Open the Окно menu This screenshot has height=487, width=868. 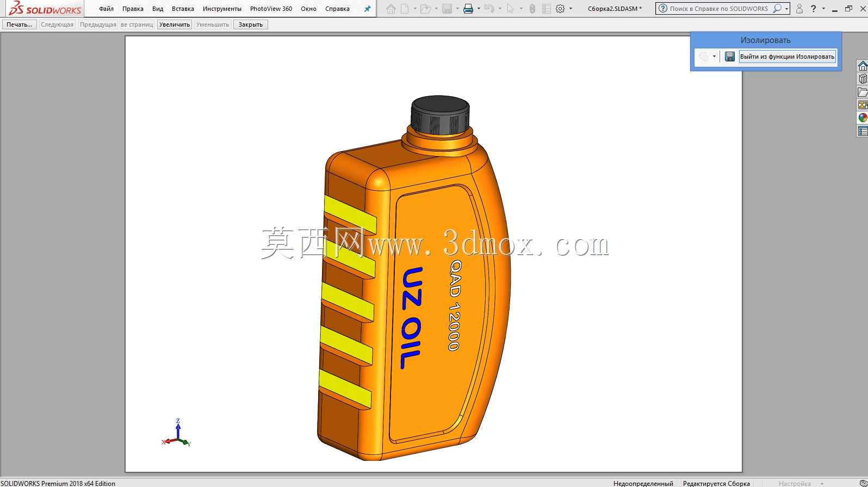pyautogui.click(x=308, y=9)
